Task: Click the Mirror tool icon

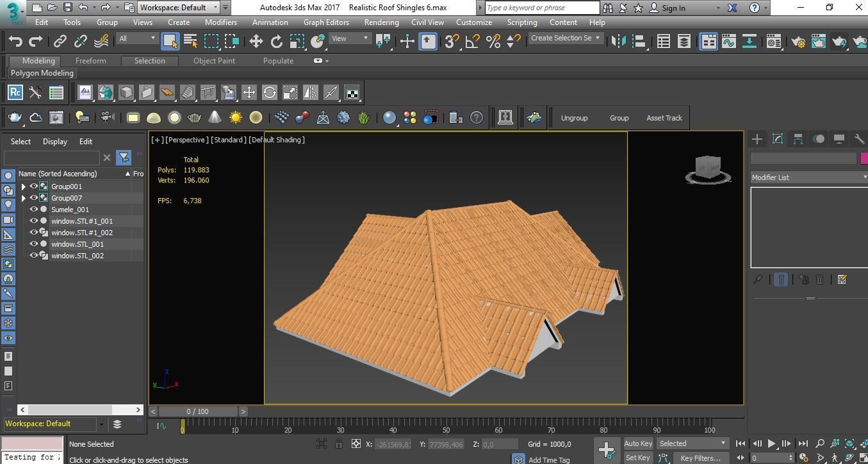Action: point(618,41)
